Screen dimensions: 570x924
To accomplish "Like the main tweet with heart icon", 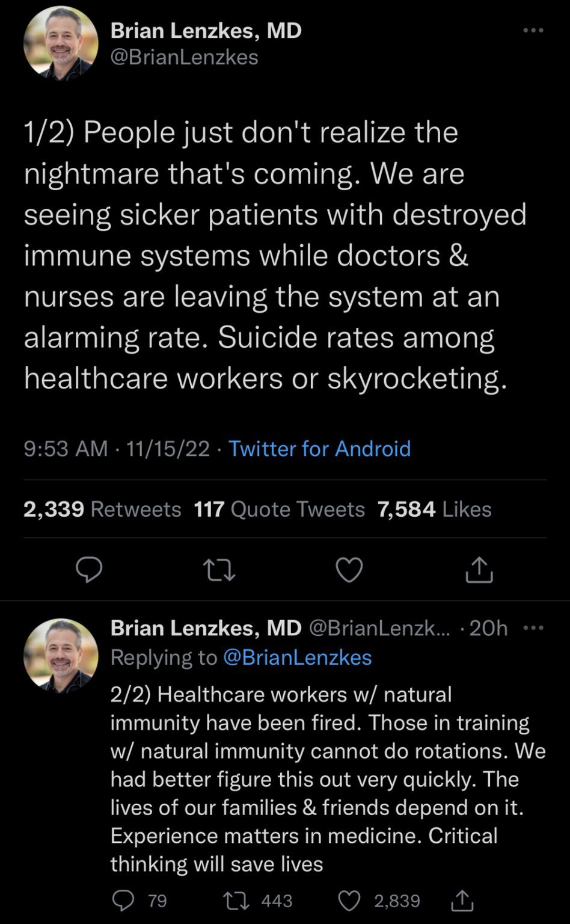I will pyautogui.click(x=349, y=570).
